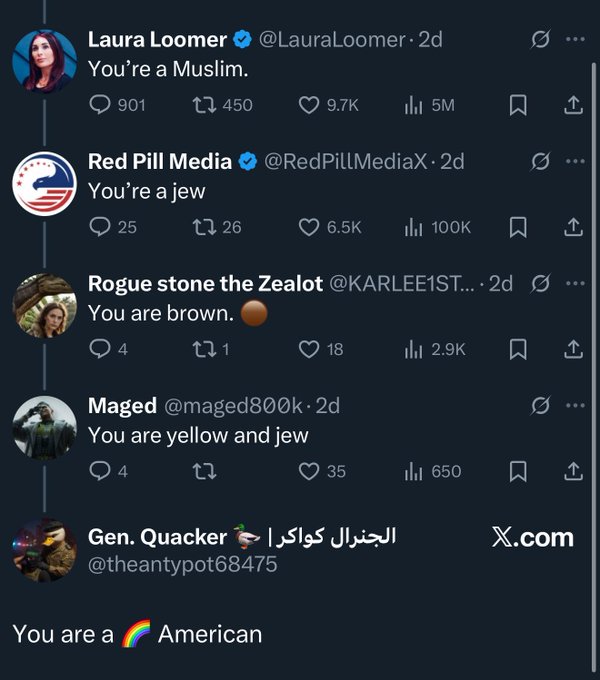
Task: Click Gen. Quacker's avatar
Action: [x=44, y=550]
